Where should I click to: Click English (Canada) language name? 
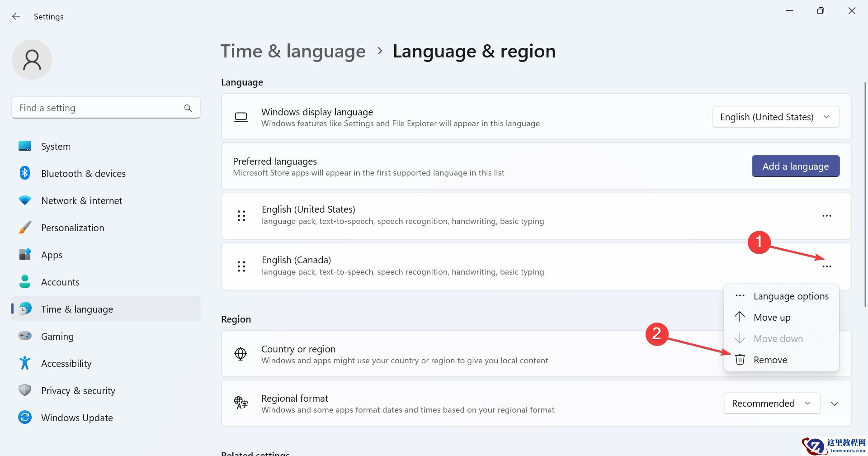pos(296,260)
